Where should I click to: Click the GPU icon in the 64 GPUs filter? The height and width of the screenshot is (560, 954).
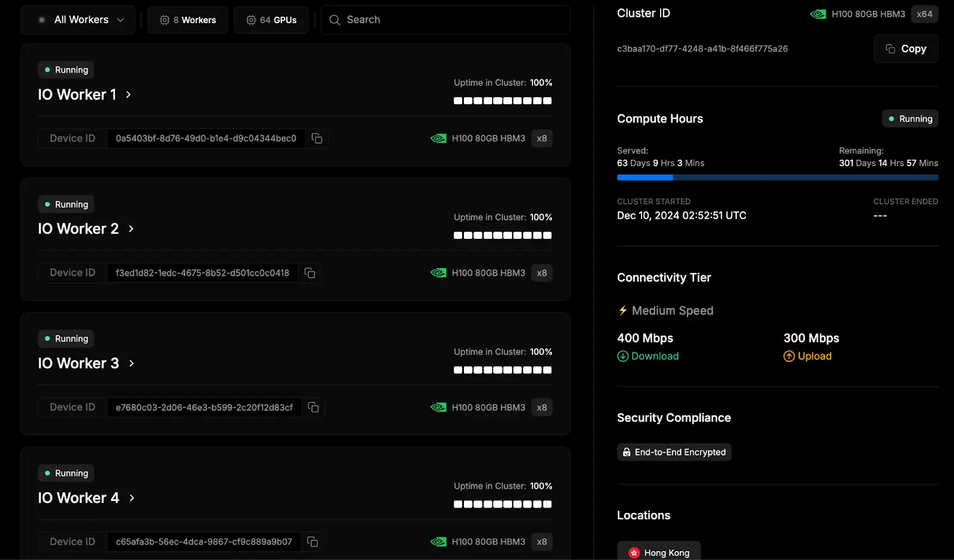tap(251, 20)
